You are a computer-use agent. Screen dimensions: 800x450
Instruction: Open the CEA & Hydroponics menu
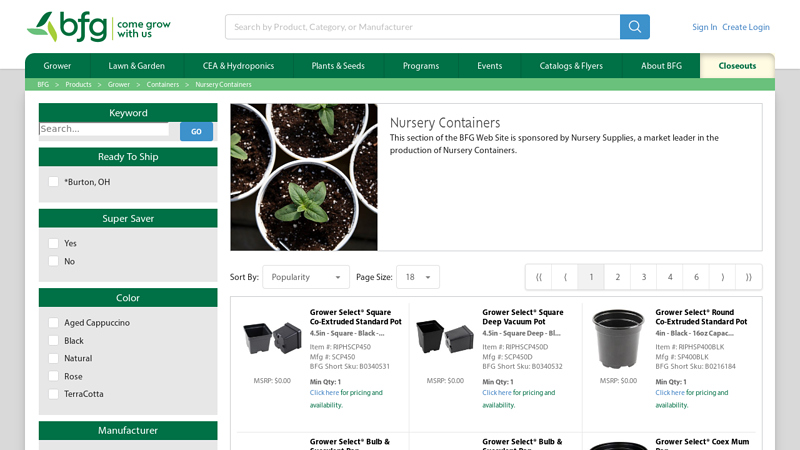pyautogui.click(x=238, y=66)
